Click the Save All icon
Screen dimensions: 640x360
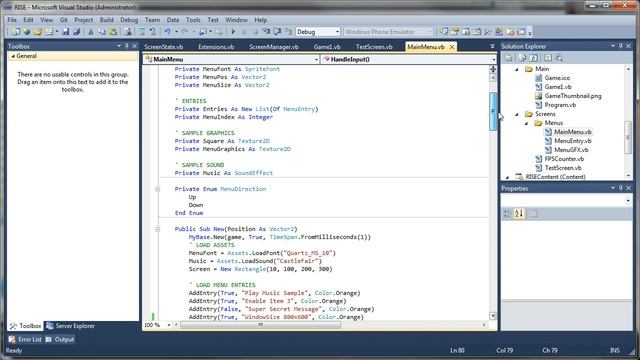[76, 31]
